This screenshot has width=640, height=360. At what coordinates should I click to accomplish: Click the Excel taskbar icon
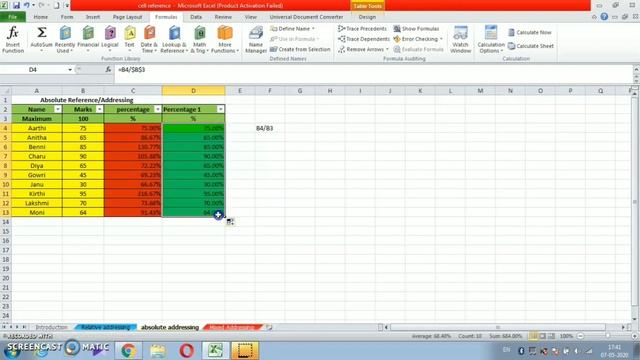216,351
